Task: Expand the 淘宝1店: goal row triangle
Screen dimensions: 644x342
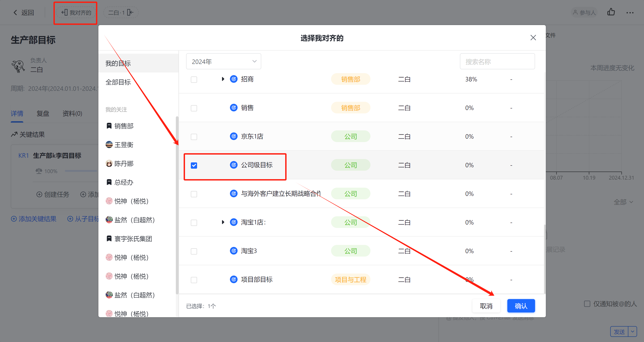Action: pyautogui.click(x=223, y=222)
